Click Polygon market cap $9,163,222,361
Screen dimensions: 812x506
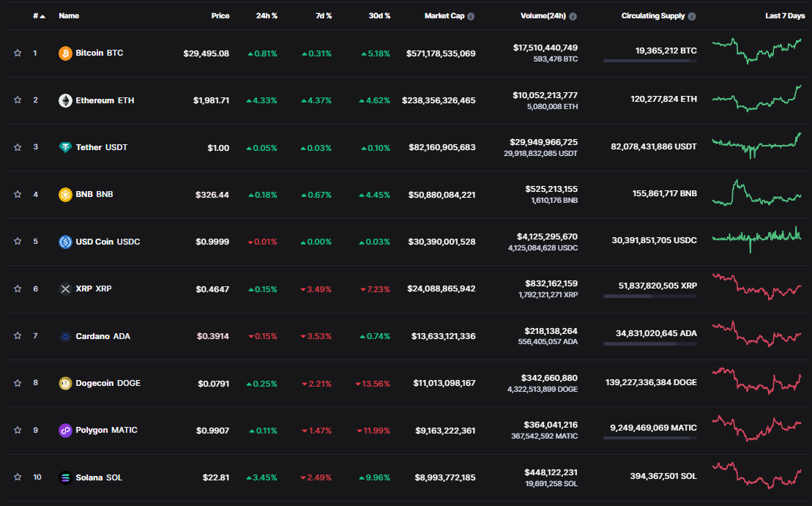[445, 431]
